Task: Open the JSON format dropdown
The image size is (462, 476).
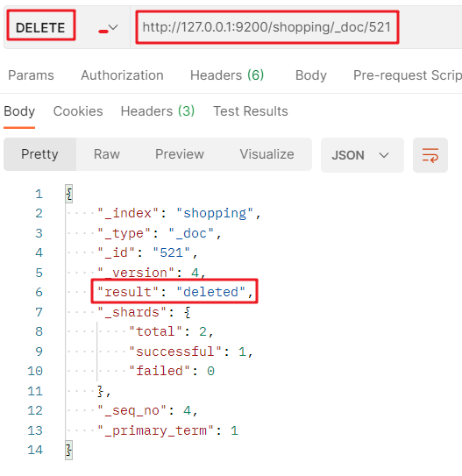Action: (362, 155)
